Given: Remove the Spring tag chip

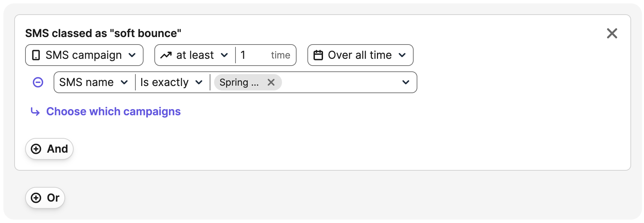Looking at the screenshot, I should (x=271, y=82).
